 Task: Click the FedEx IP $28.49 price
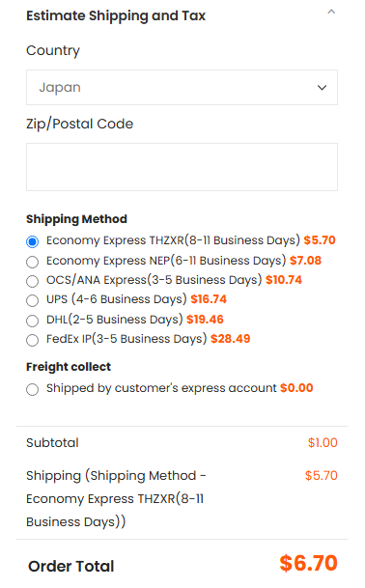231,339
